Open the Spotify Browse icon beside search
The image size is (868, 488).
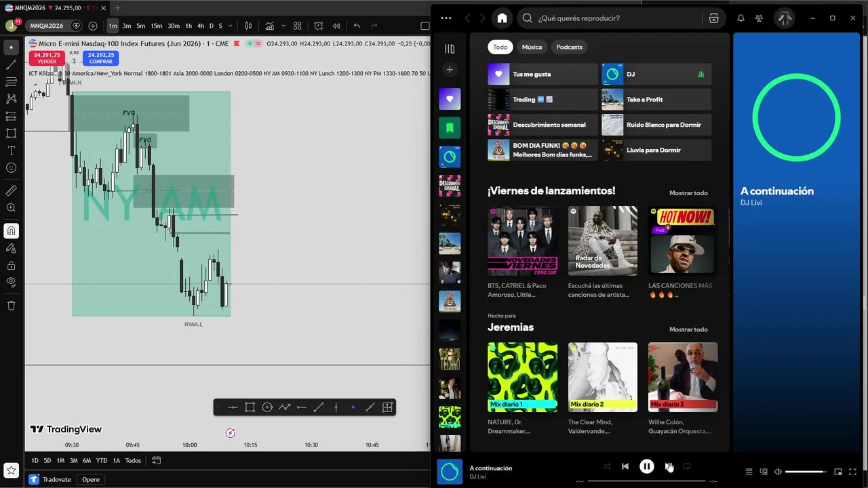[713, 18]
